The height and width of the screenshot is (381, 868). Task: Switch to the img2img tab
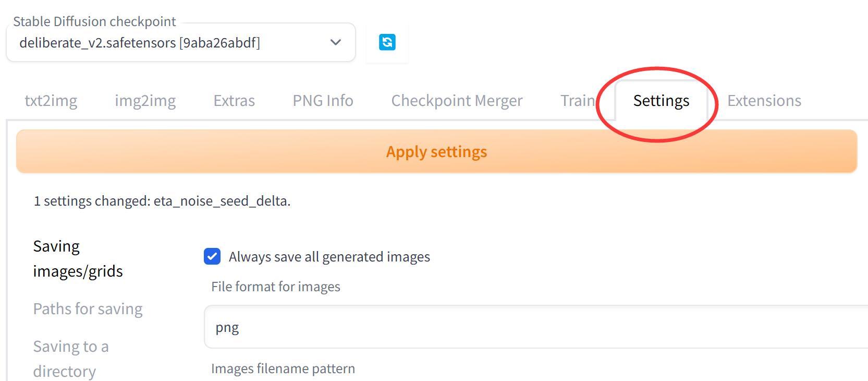coord(145,100)
